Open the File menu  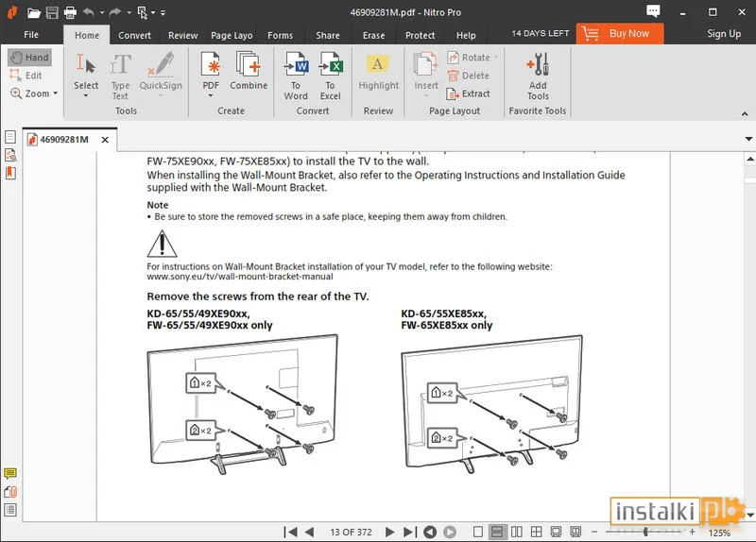(31, 35)
